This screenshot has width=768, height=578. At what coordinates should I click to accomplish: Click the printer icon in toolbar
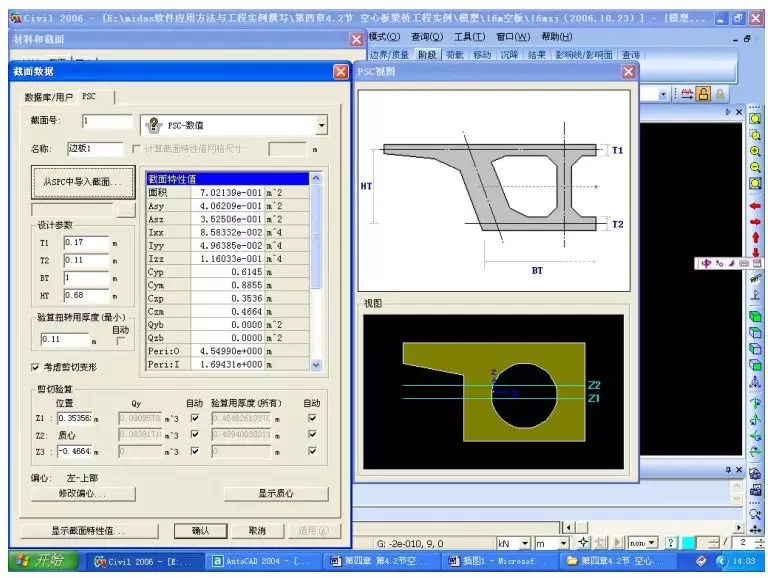tap(687, 94)
